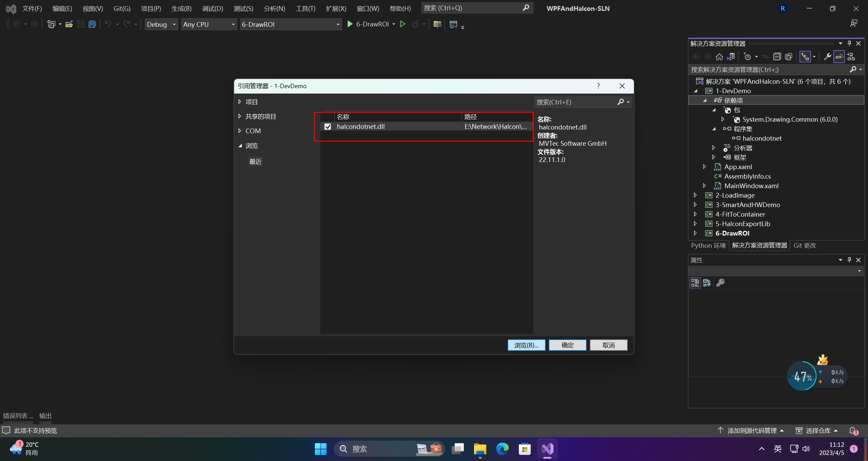Uncheck the halcondotnet.dll reference checkbox

(327, 126)
